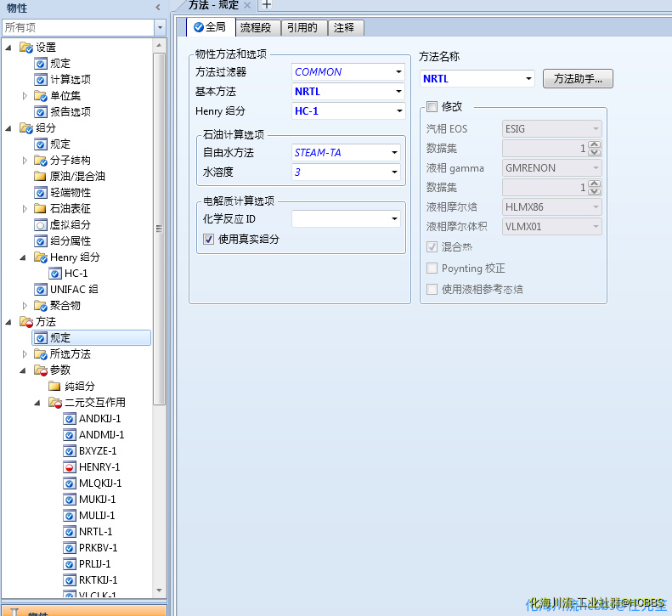The image size is (672, 616).
Task: Expand the 所选方法 tree node
Action: click(25, 354)
